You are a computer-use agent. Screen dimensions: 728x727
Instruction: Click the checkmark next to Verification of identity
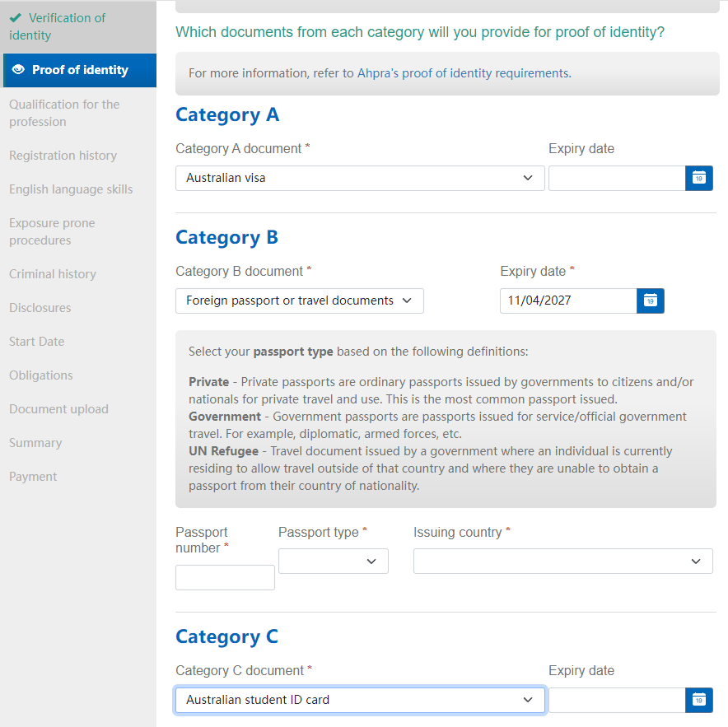[x=15, y=17]
